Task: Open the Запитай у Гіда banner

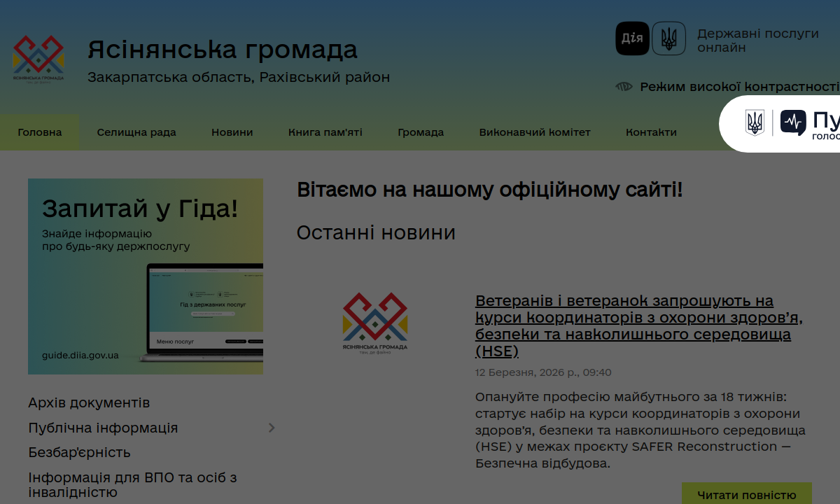Action: [146, 276]
